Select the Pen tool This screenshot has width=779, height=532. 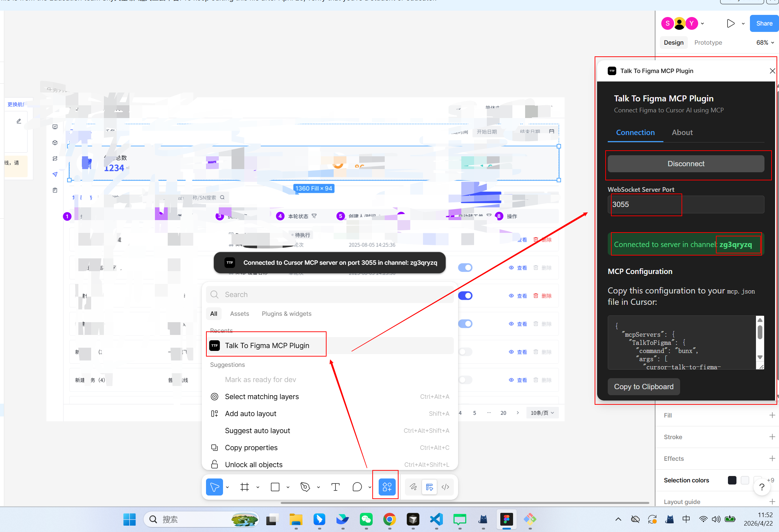tap(305, 487)
